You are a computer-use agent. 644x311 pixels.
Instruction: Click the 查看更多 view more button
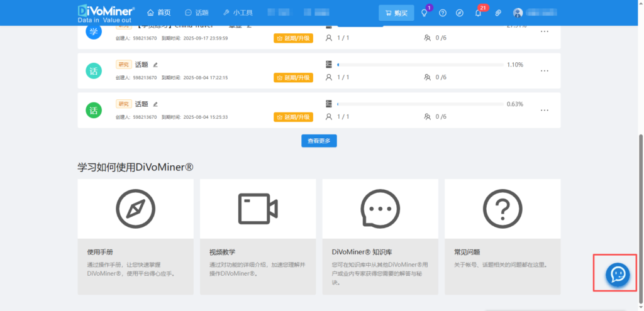tap(319, 141)
